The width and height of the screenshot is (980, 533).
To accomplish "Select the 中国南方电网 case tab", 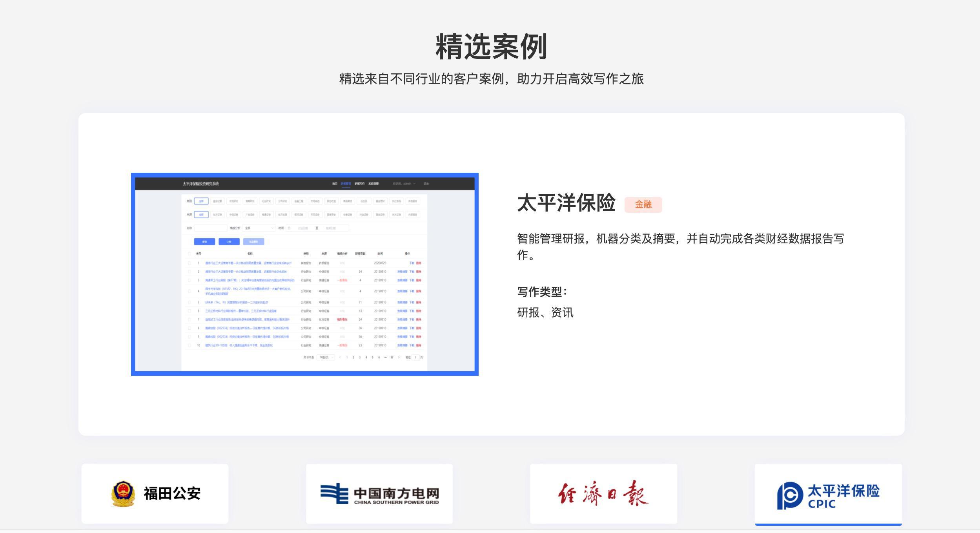I will [x=379, y=493].
